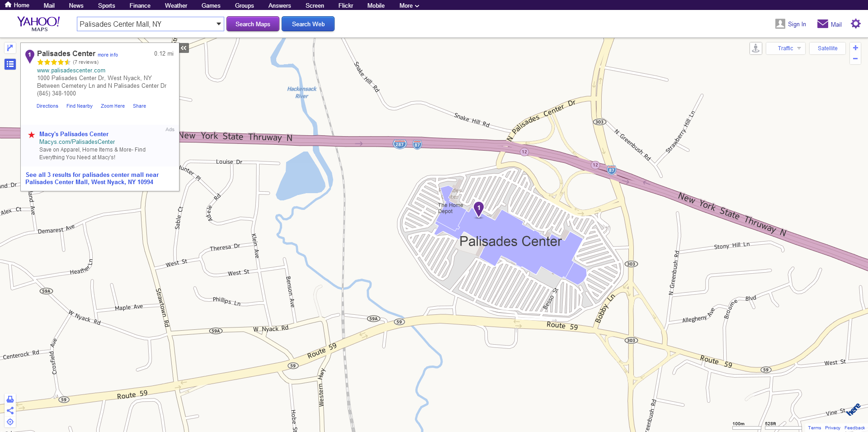Click the Zoom Here link
868x432 pixels.
(x=113, y=106)
